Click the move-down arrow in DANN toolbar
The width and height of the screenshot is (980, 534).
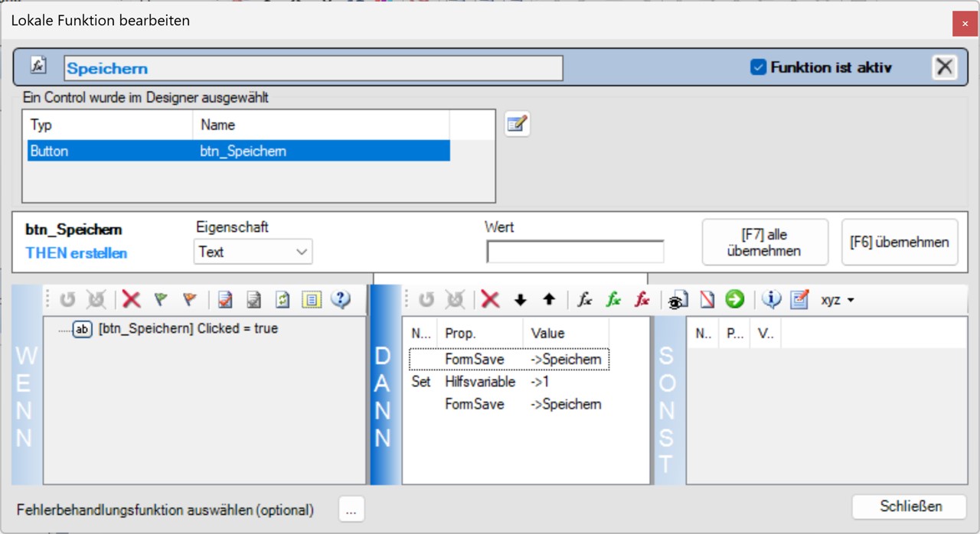[x=521, y=300]
